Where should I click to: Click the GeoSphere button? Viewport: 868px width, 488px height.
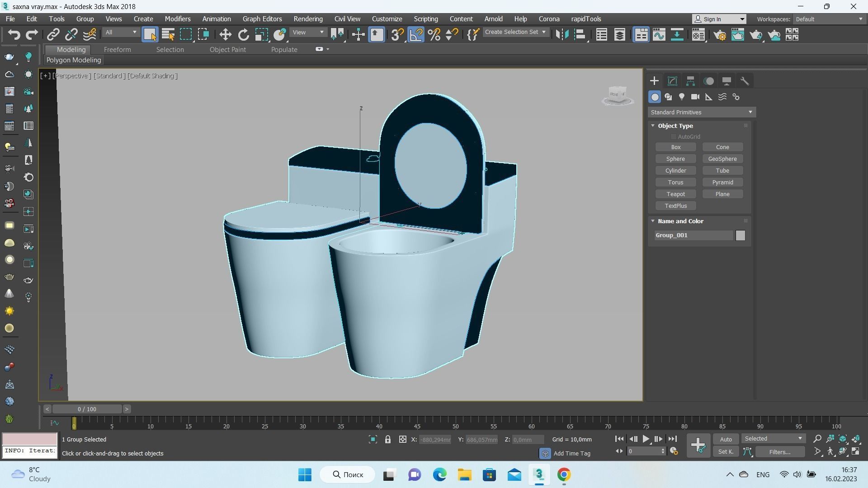[x=722, y=159]
